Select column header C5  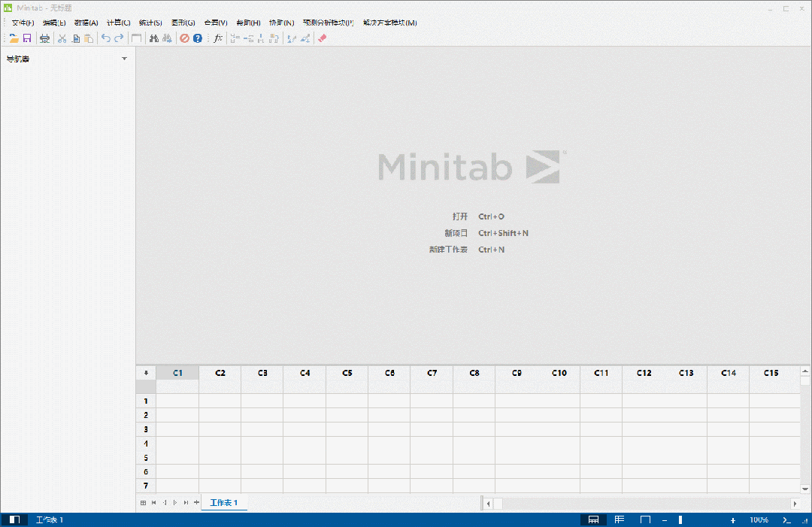point(347,373)
